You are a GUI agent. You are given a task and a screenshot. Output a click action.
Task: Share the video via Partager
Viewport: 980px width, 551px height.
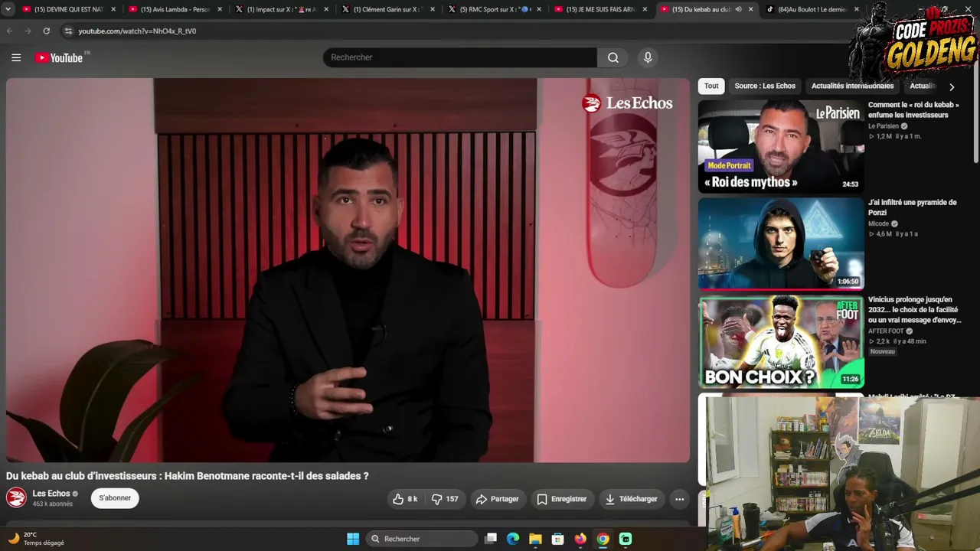[498, 499]
